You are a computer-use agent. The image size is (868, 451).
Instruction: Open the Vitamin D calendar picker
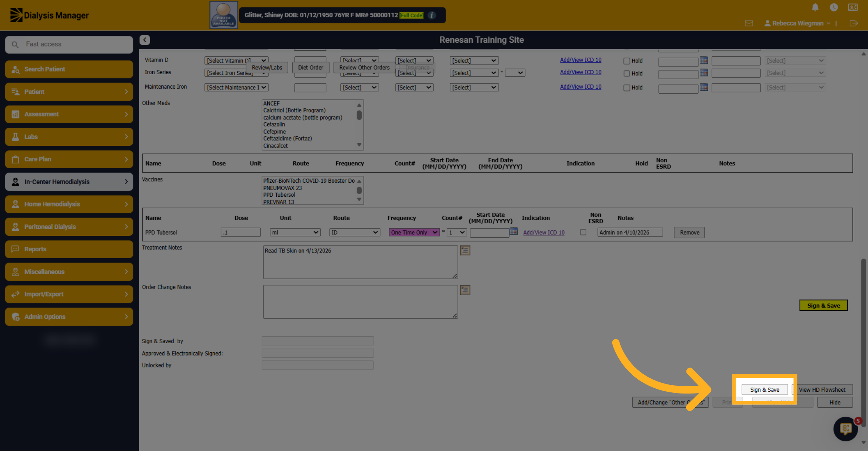click(x=704, y=60)
